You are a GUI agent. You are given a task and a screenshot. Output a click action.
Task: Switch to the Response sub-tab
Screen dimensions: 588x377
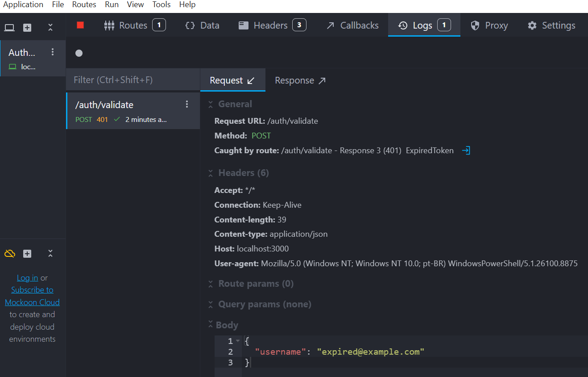point(300,80)
